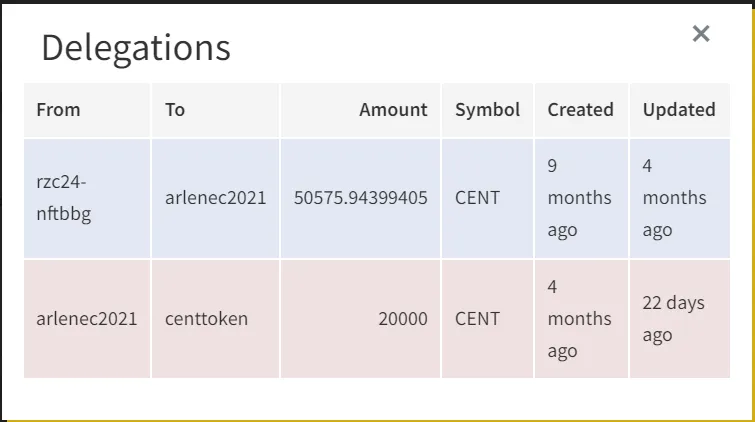Select the centtoken recipient cell
Viewport: 755px width, 422px height.
(x=215, y=319)
